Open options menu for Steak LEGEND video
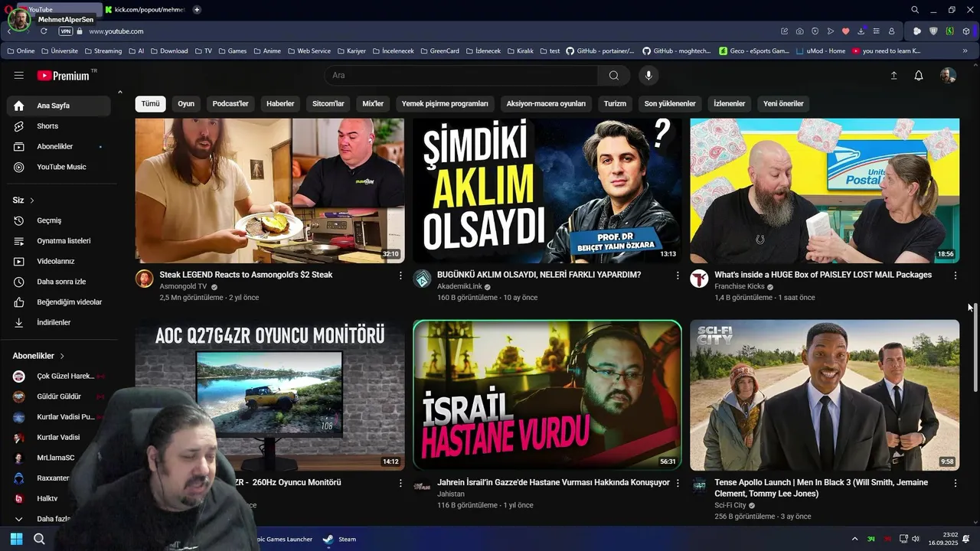Screen dimensions: 980x551 click(x=400, y=275)
